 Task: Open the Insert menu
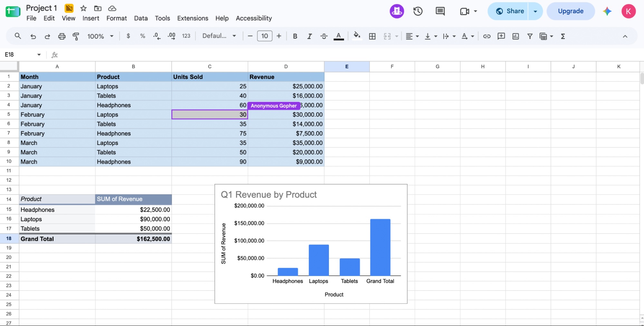(x=91, y=18)
